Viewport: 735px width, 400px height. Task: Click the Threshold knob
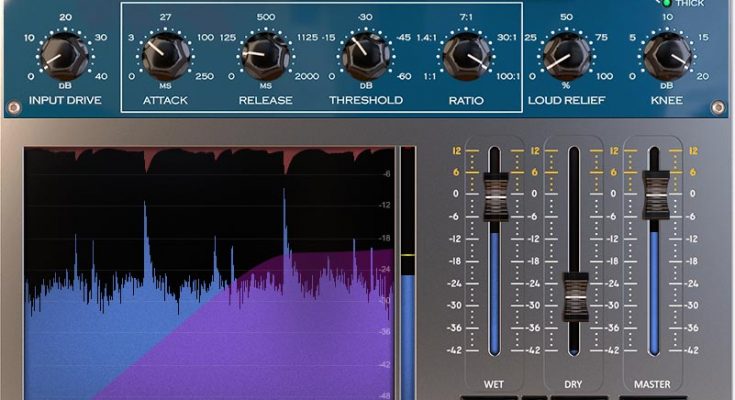365,56
